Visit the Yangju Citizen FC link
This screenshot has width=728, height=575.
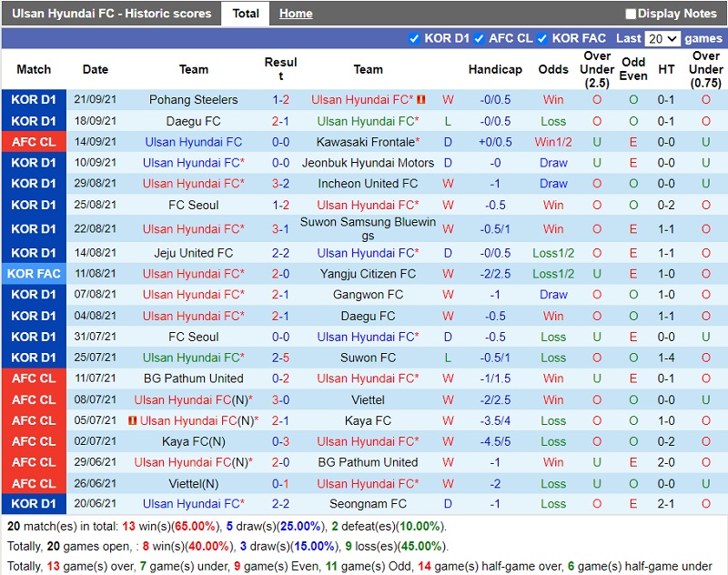click(368, 274)
